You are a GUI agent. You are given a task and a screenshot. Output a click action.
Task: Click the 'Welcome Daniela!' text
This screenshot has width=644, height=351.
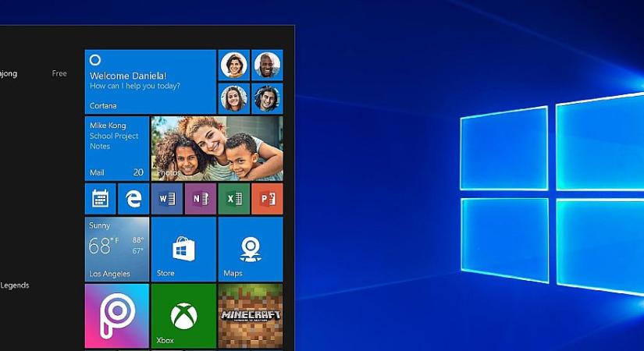(128, 76)
